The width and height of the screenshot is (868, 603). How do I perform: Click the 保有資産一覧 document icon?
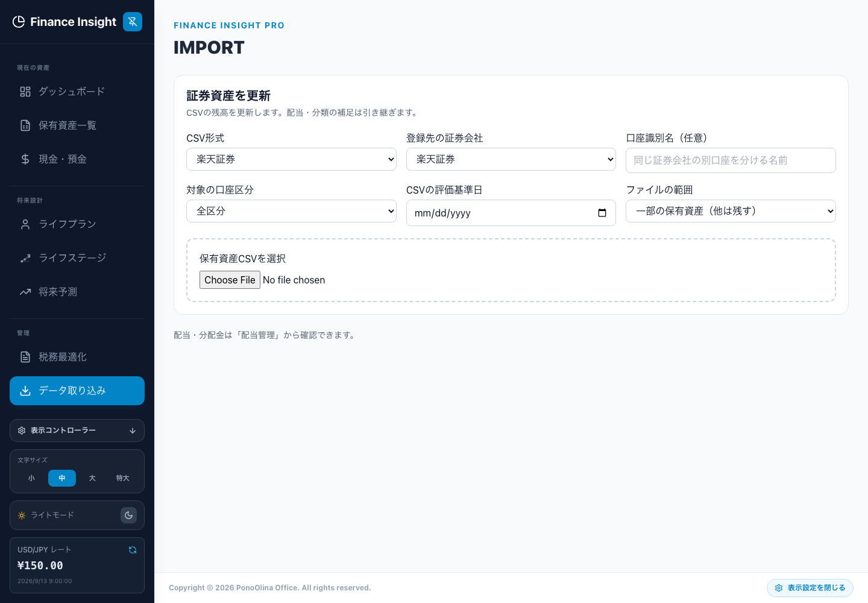click(x=25, y=125)
